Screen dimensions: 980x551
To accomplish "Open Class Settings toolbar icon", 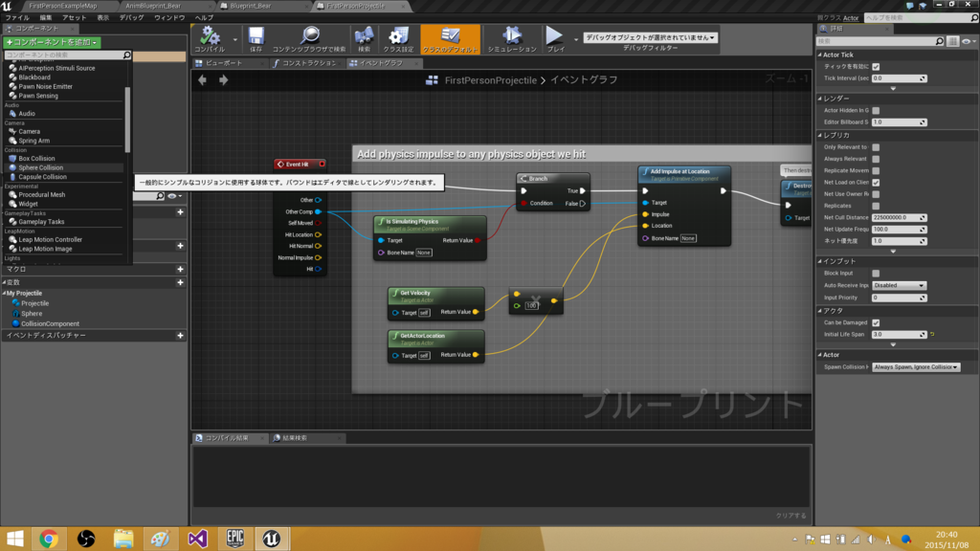I will [x=398, y=38].
